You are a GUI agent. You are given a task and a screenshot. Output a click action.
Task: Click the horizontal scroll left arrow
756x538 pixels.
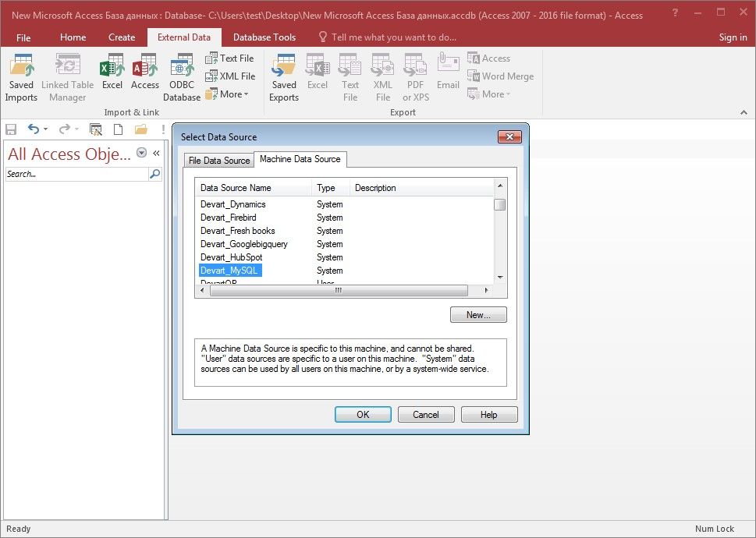202,290
